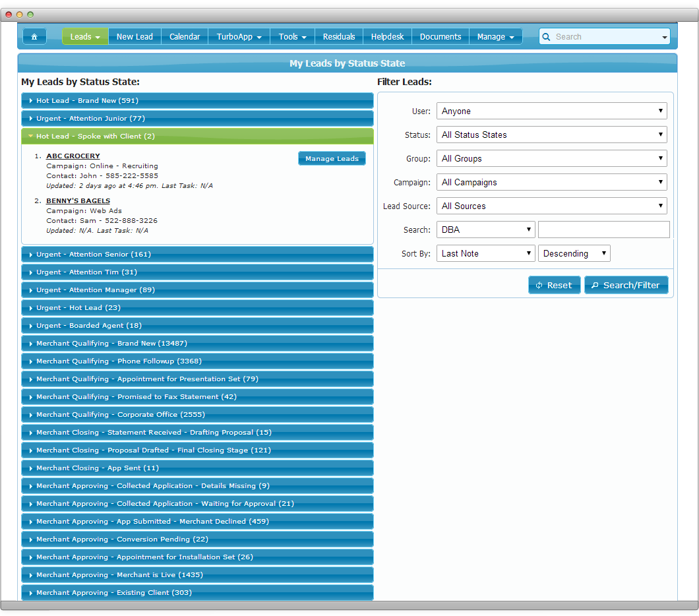Viewport: 699px width, 616px height.
Task: Expand Statement Received - Drafting Proposal (15)
Action: click(197, 433)
